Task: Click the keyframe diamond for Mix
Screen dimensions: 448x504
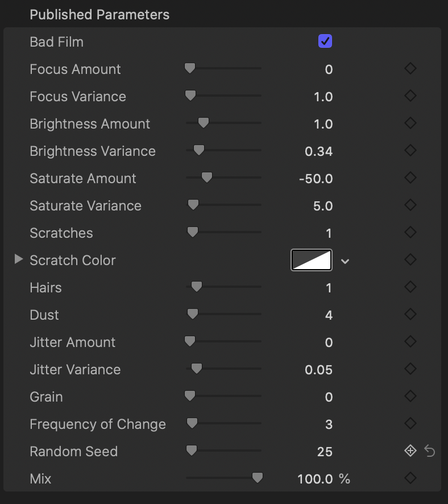Action: click(x=410, y=478)
